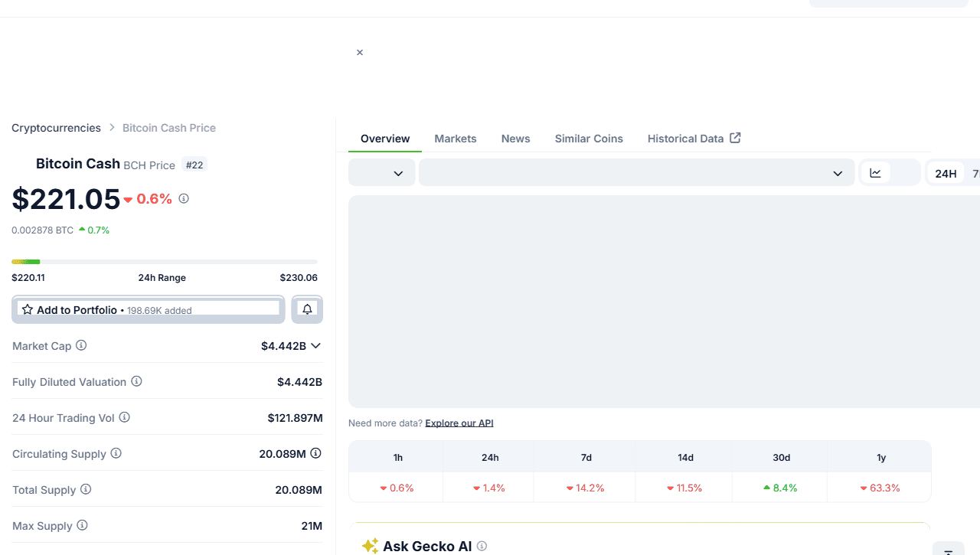Switch to the Overview tab

click(x=385, y=139)
